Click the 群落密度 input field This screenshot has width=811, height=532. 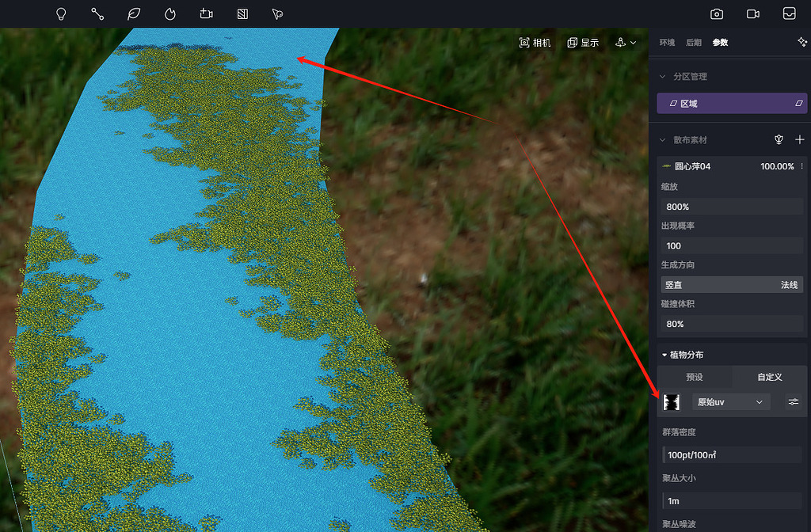tap(732, 454)
